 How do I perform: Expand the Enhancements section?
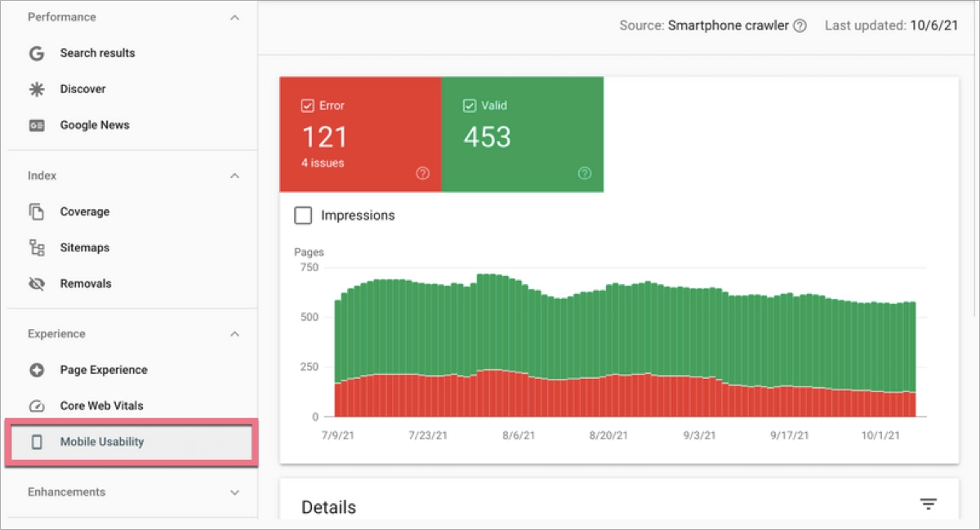tap(235, 492)
